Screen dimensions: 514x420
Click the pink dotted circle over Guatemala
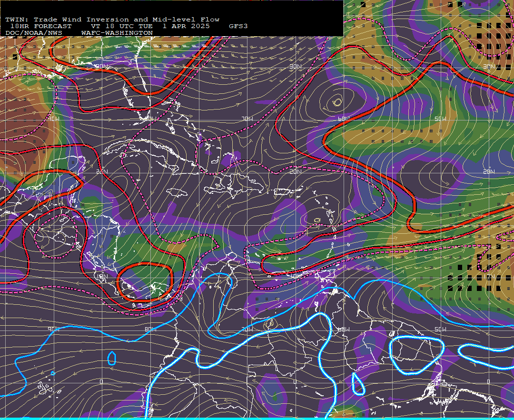tap(56, 236)
